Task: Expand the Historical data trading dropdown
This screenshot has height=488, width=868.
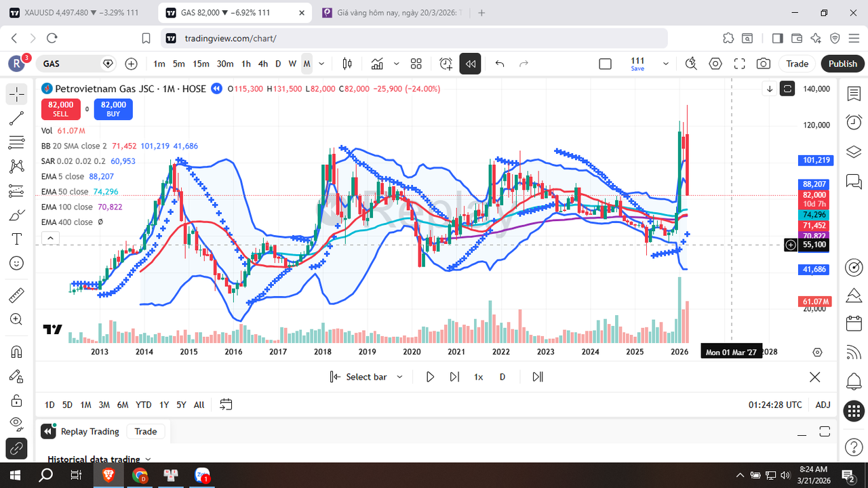Action: (x=99, y=459)
